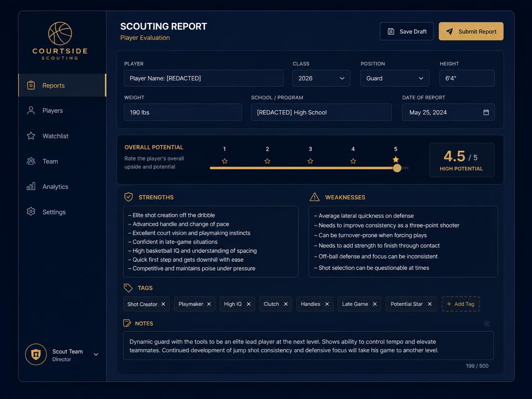Expand the Scout Team account menu
The image size is (532, 399).
click(x=96, y=354)
